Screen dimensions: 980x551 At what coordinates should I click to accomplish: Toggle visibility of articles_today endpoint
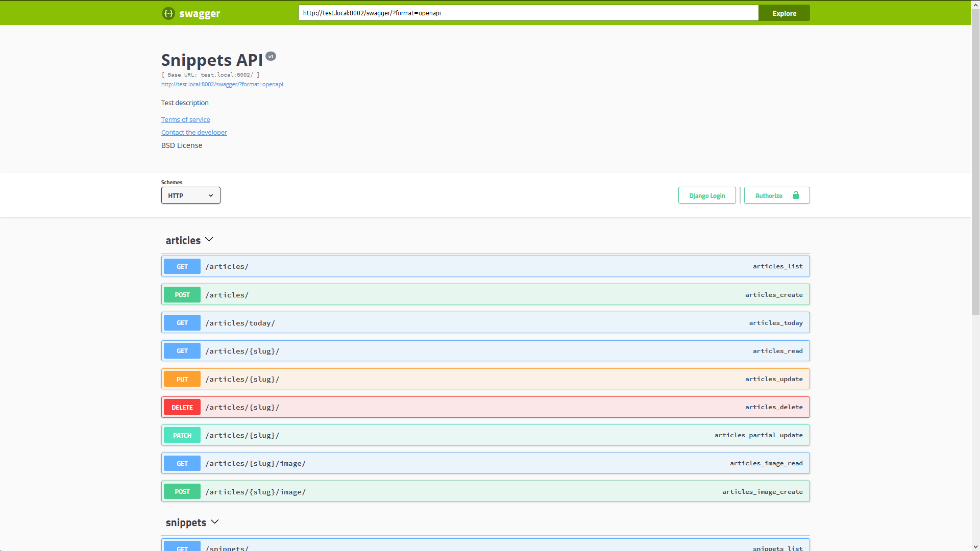(485, 323)
